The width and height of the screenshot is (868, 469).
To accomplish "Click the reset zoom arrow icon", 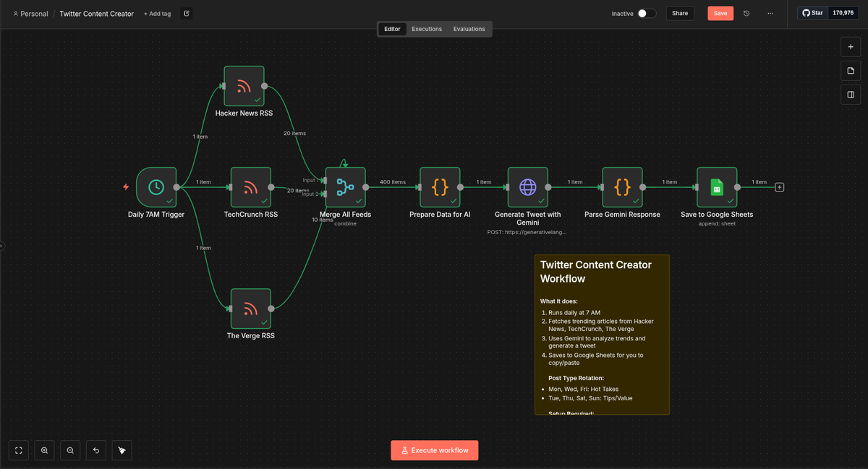I will click(x=96, y=450).
